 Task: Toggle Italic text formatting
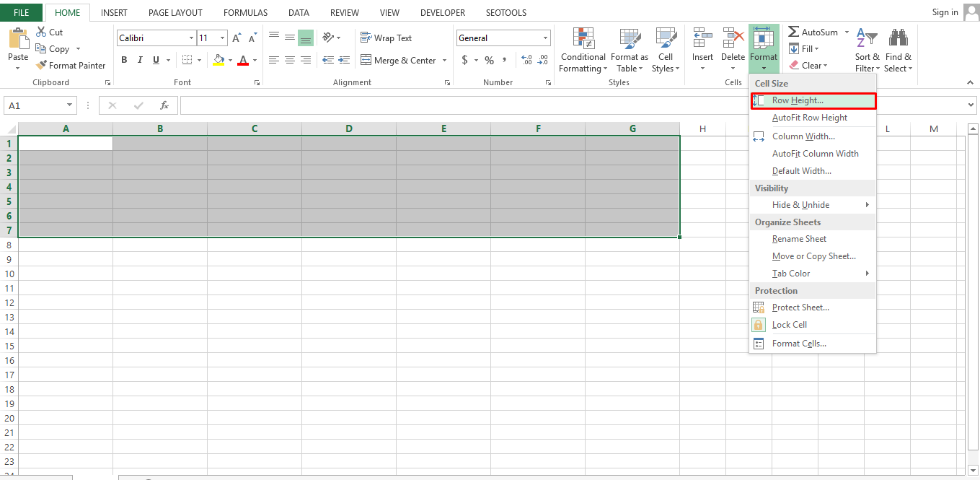139,60
